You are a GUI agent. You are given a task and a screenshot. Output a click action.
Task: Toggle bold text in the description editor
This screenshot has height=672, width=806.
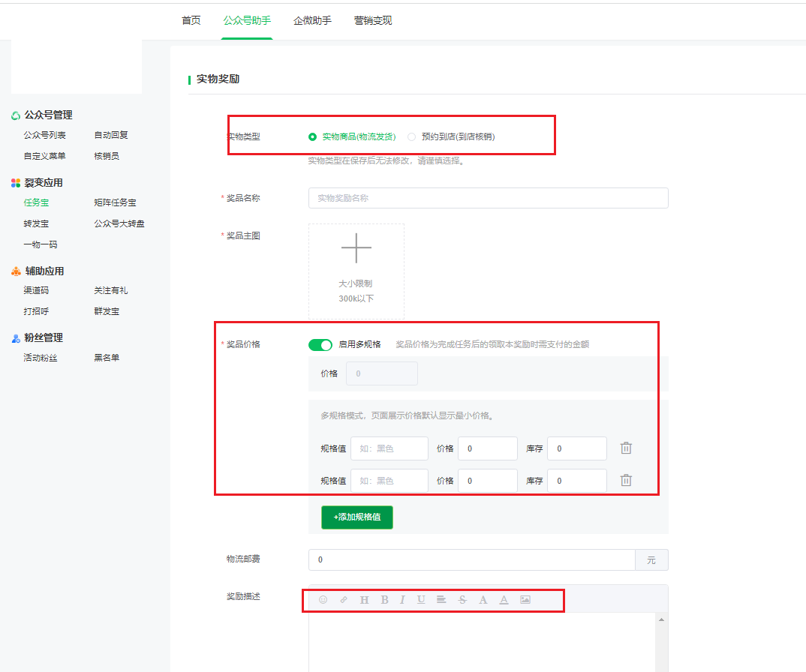pos(384,599)
